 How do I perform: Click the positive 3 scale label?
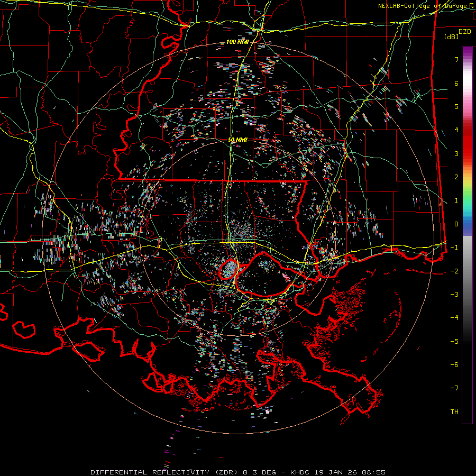[456, 153]
